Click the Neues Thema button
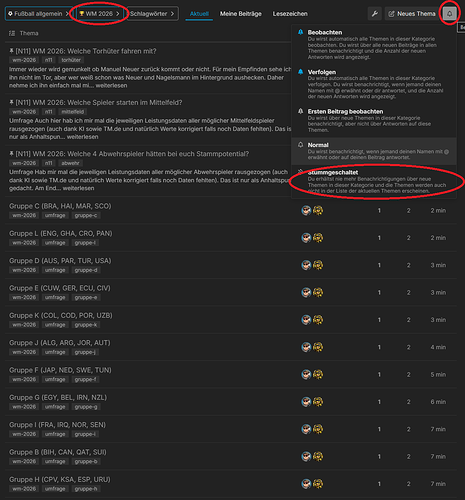 [x=412, y=14]
